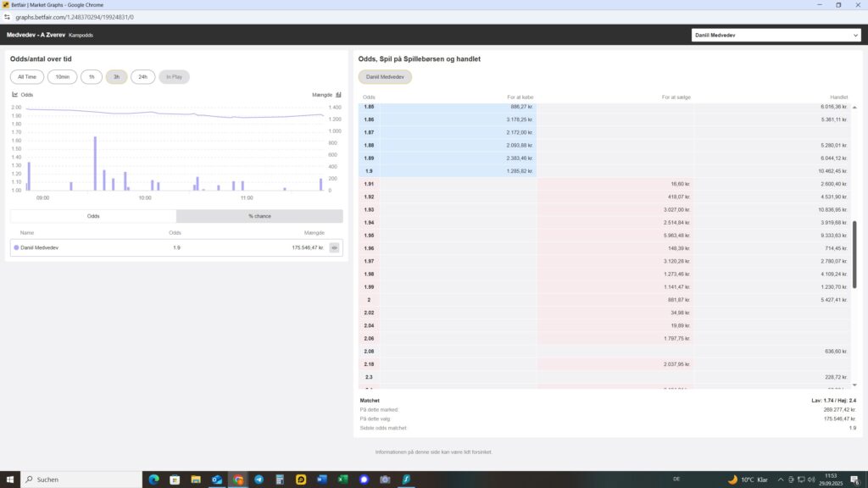This screenshot has width=868, height=488.
Task: Click the purple Daniil Medvedev legend dot
Action: click(x=17, y=247)
